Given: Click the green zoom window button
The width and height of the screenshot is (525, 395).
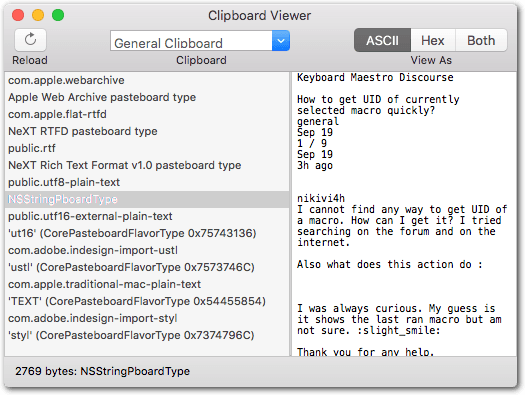Looking at the screenshot, I should [x=58, y=15].
